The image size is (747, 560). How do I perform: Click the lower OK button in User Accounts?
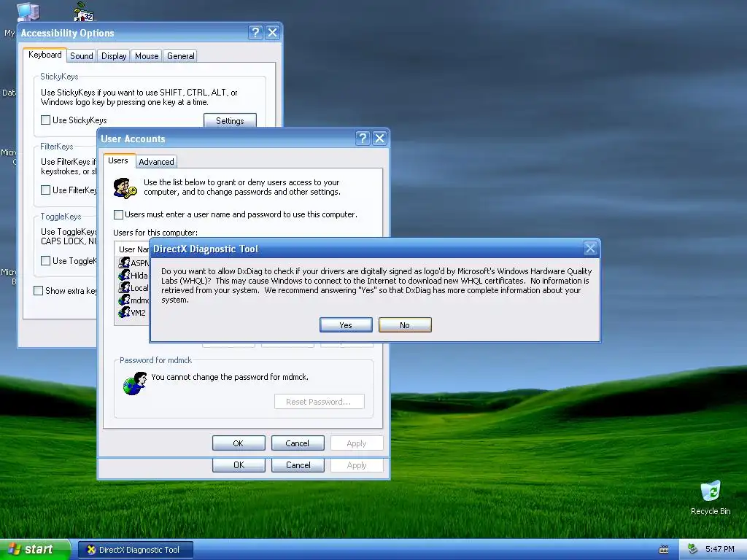[239, 464]
